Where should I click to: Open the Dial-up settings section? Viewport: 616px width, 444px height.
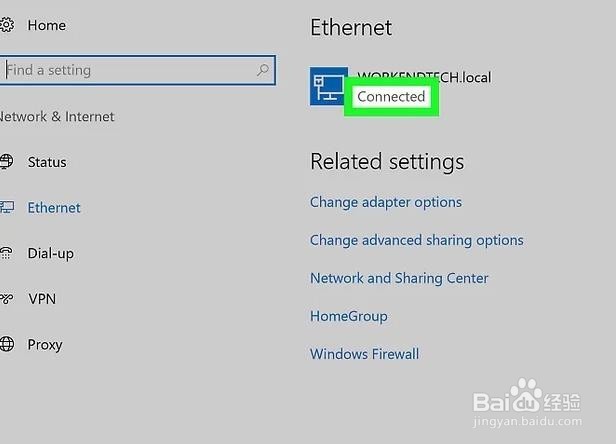click(50, 254)
